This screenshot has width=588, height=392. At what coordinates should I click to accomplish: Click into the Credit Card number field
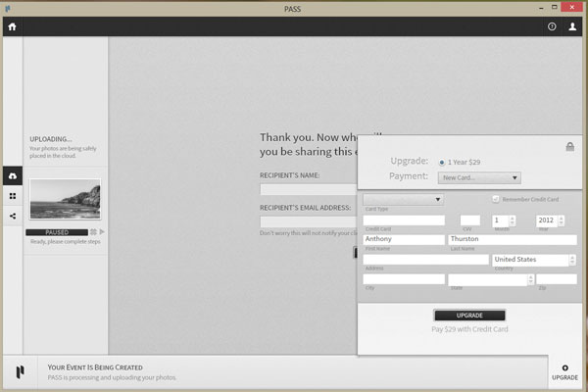pyautogui.click(x=404, y=220)
